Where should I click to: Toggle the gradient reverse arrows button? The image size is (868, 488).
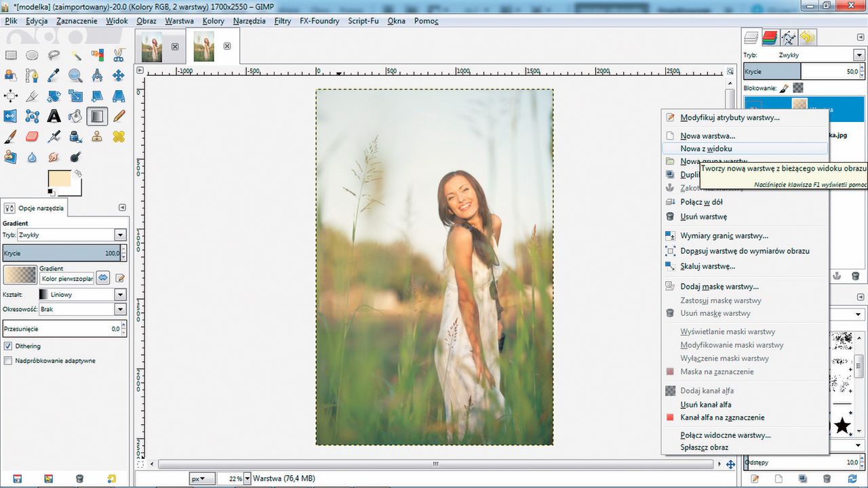tap(102, 277)
